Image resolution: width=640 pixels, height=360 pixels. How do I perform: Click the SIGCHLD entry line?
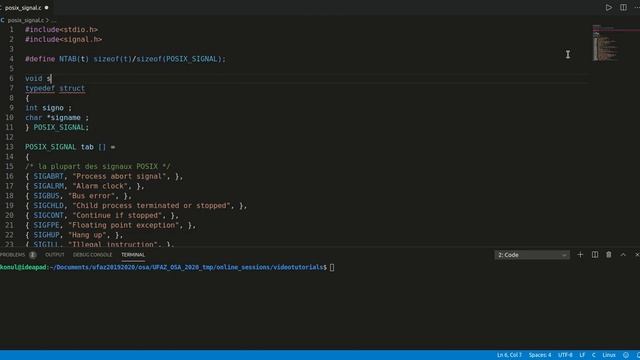136,206
